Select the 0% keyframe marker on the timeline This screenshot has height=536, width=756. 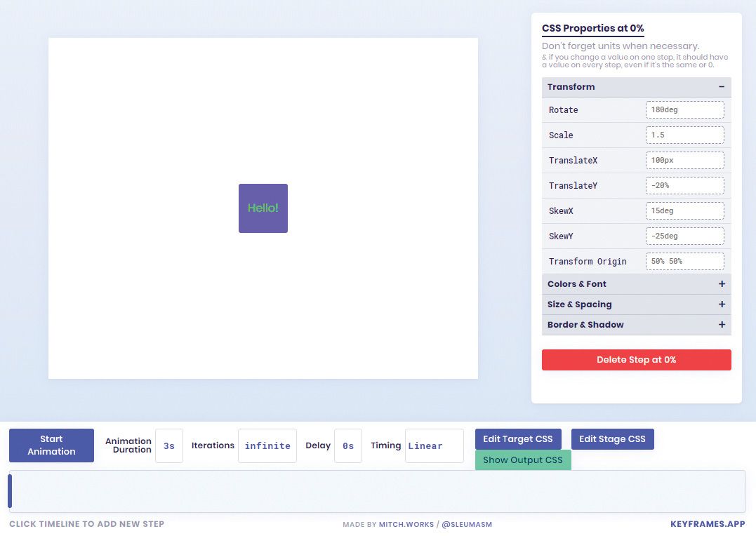pyautogui.click(x=11, y=490)
